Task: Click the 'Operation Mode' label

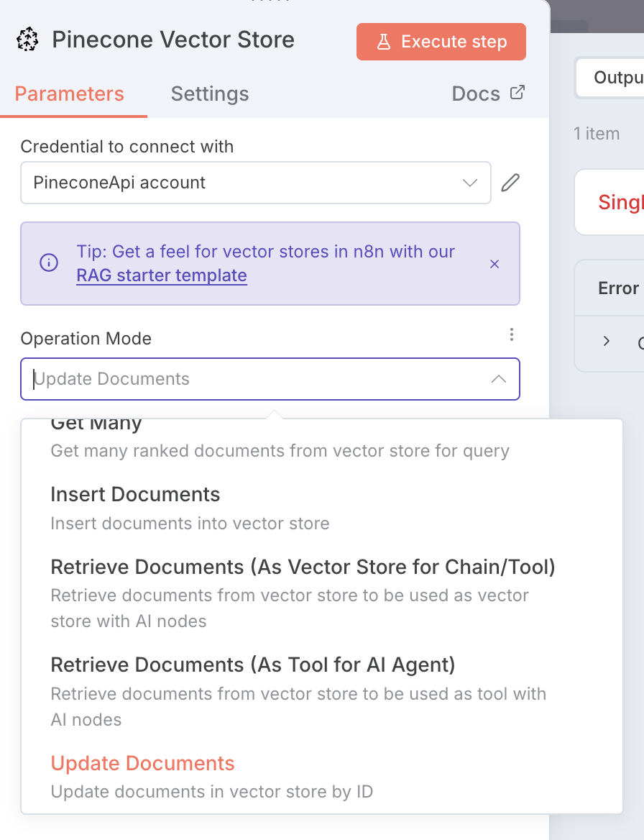Action: coord(86,339)
